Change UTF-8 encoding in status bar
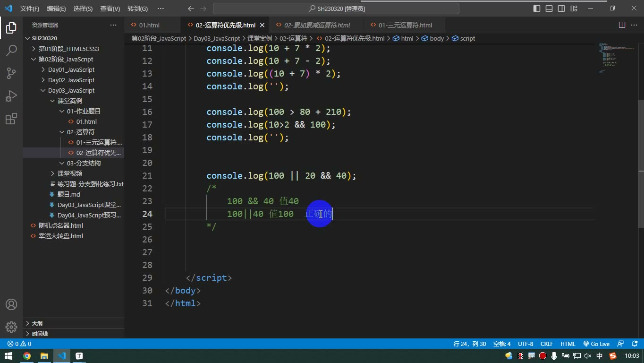644x363 pixels. point(525,344)
